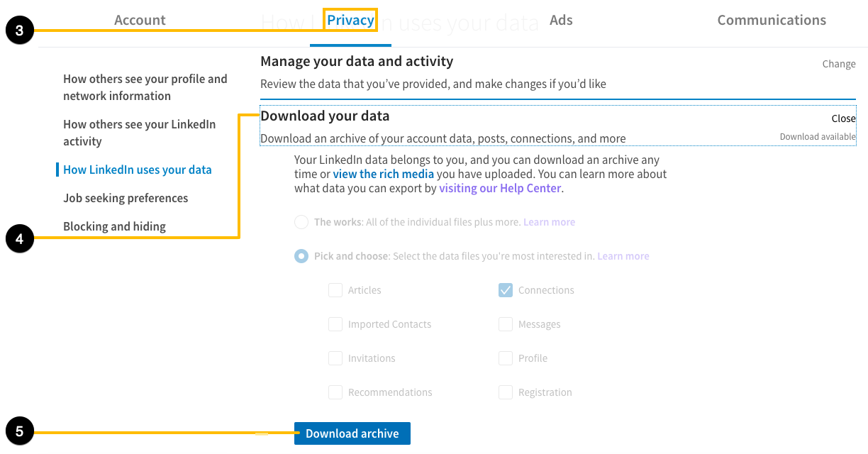Select 'The works' download option

click(x=301, y=222)
